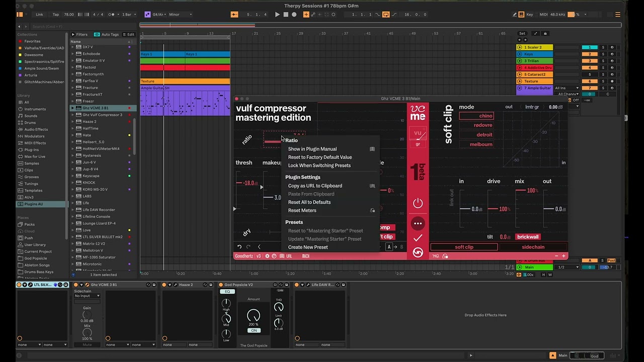
Task: Click the circular arrows swap icon
Action: tap(418, 252)
